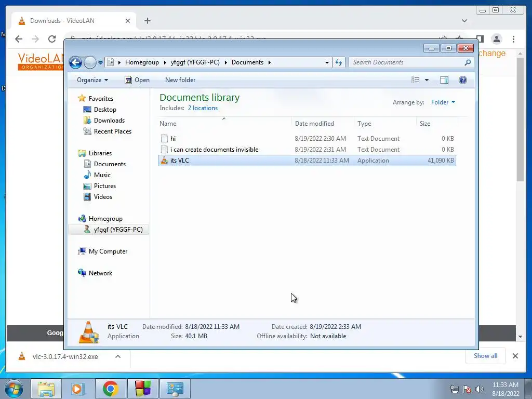Click Show all downloads

tap(486, 356)
